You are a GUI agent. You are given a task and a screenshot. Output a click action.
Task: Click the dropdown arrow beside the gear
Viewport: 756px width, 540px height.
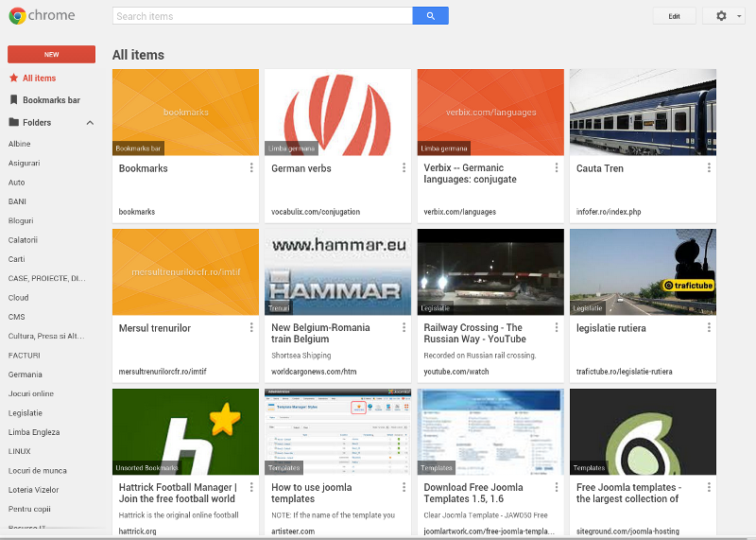pos(739,16)
